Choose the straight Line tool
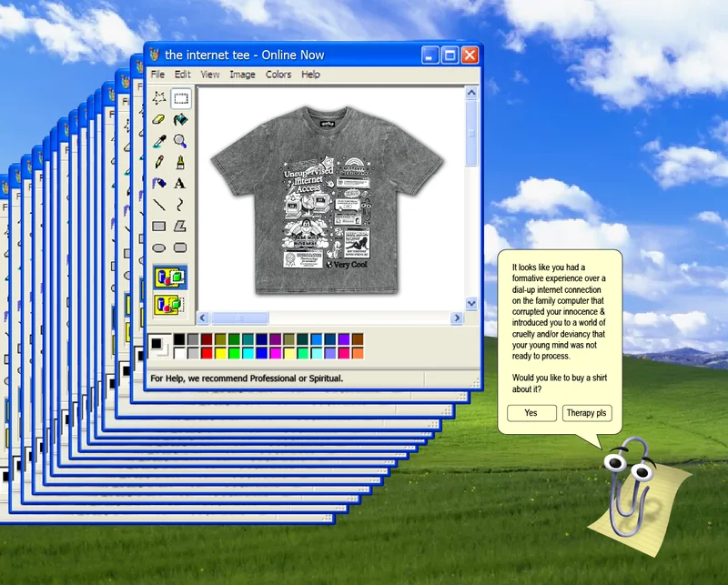728x585 pixels. [159, 205]
